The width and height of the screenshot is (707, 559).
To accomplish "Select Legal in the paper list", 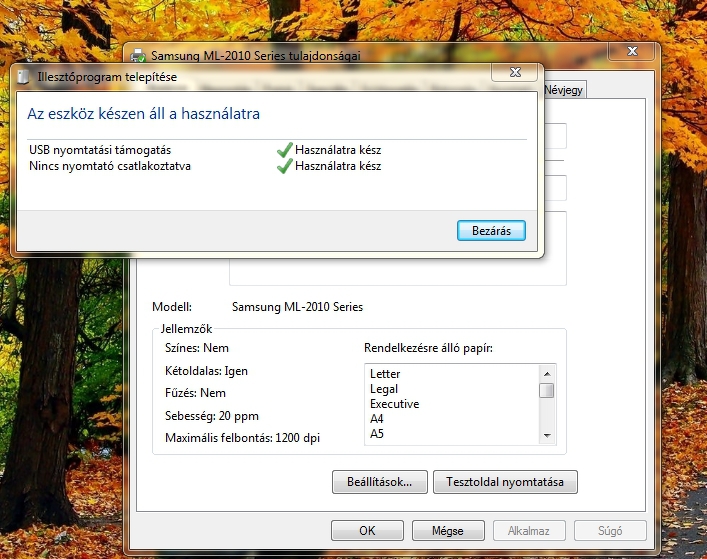I will tap(384, 389).
